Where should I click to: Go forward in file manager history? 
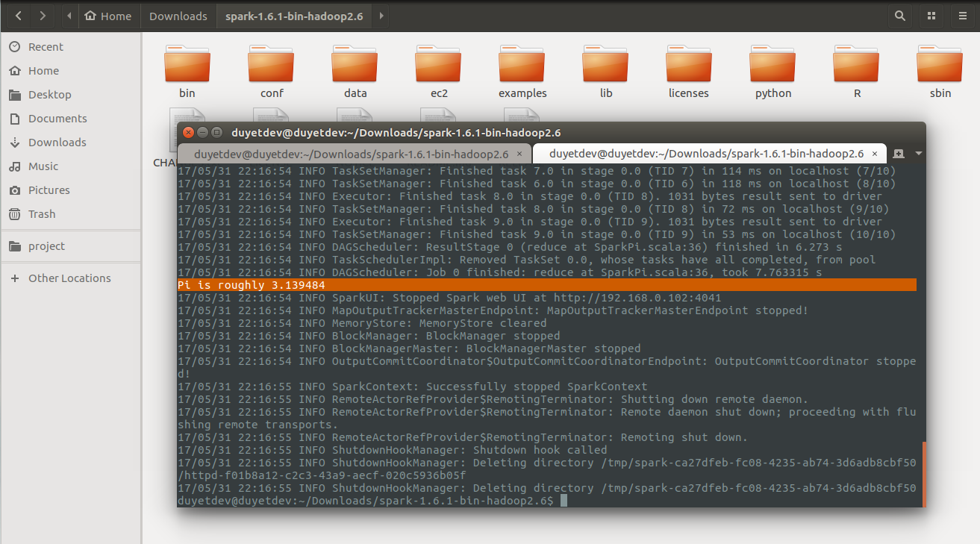(43, 16)
